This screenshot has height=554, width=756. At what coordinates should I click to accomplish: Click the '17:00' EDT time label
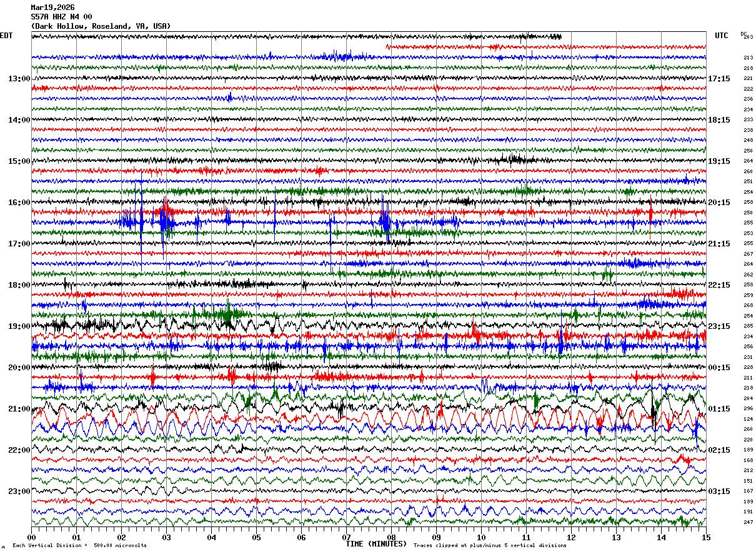pos(19,244)
